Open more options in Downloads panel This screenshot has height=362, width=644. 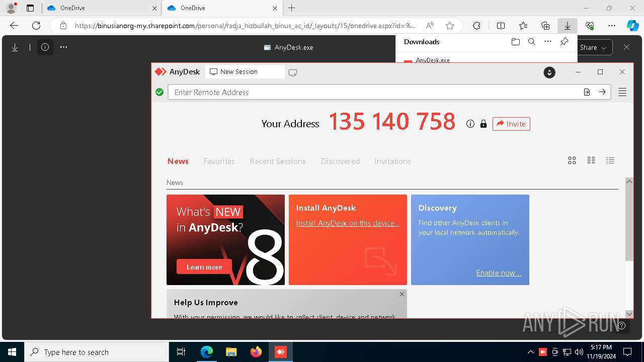click(x=548, y=42)
